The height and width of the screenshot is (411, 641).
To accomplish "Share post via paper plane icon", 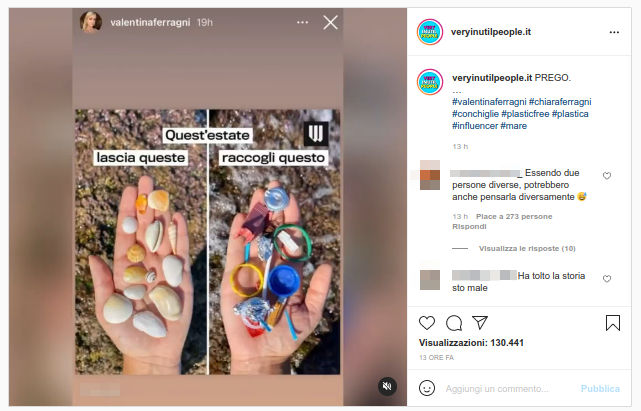I will (x=480, y=323).
